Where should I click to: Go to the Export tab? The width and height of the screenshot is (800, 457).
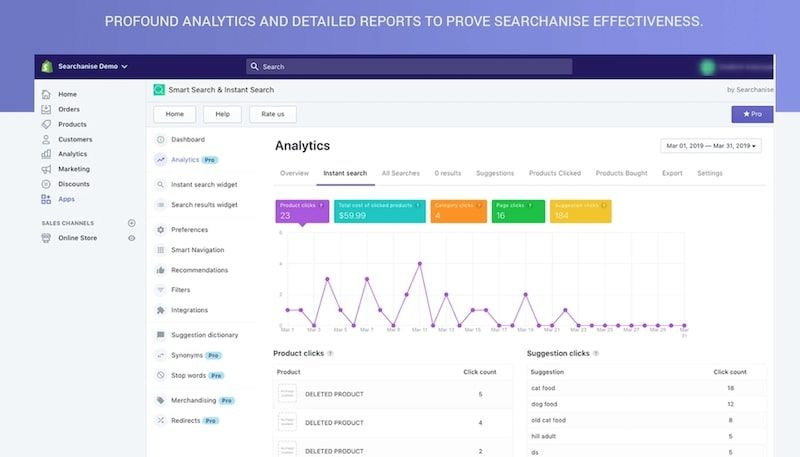(x=672, y=173)
